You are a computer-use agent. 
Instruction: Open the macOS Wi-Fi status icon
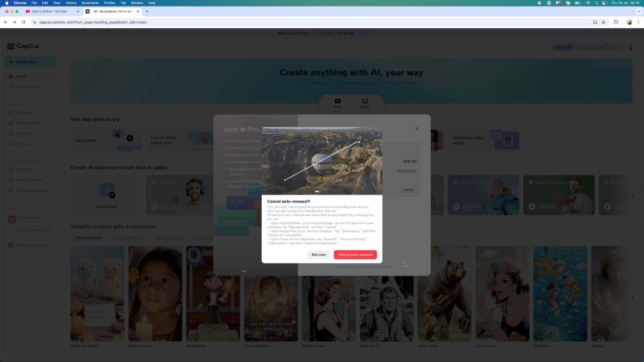coord(588,3)
